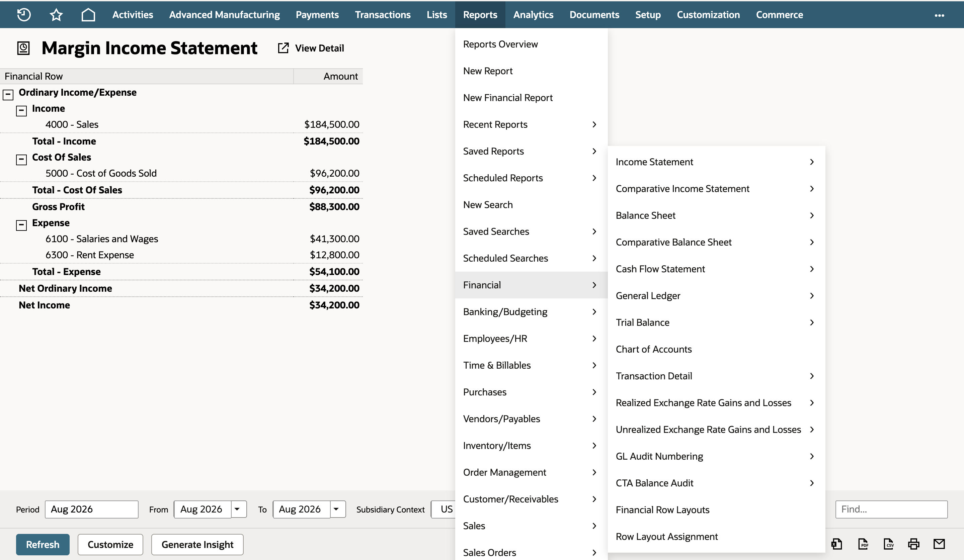Image resolution: width=964 pixels, height=560 pixels.
Task: Email the report using envelope icon
Action: (x=939, y=544)
